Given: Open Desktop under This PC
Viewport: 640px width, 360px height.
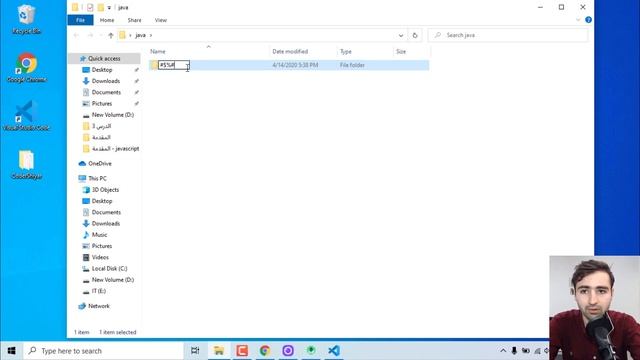Looking at the screenshot, I should pyautogui.click(x=102, y=201).
